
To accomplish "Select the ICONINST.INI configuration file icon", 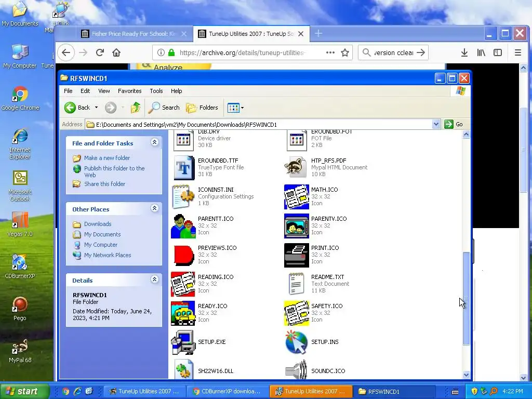I will 183,196.
